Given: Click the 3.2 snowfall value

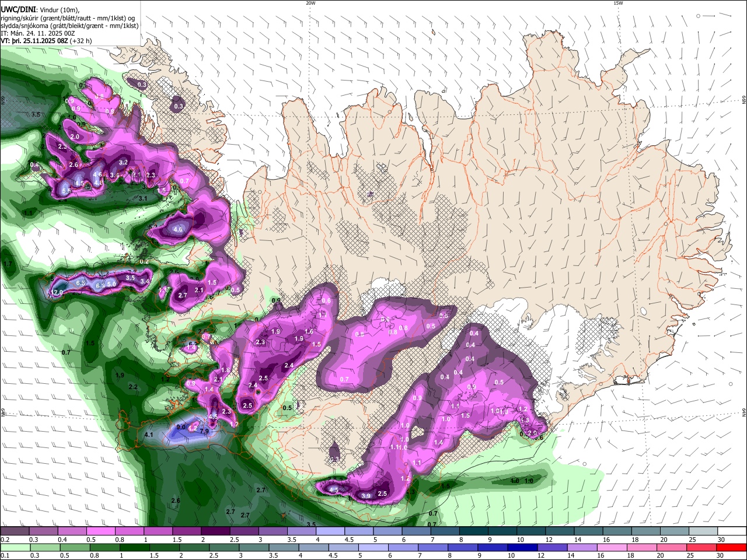Looking at the screenshot, I should click(x=123, y=162).
